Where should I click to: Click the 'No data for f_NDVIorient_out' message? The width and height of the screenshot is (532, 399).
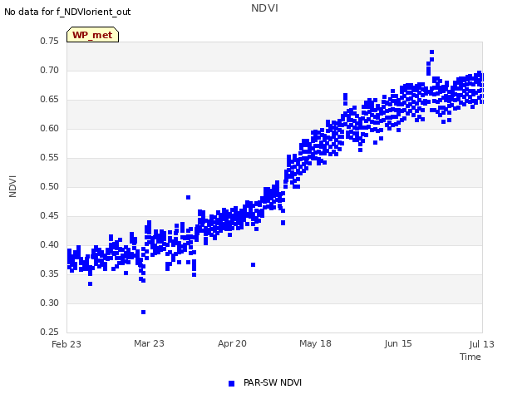point(67,12)
